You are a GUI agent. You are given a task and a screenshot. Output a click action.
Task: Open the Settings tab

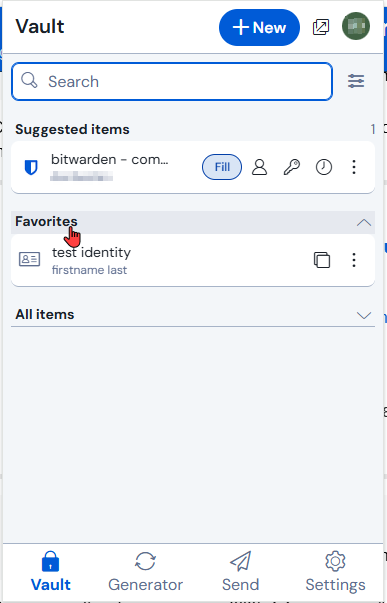(x=335, y=572)
